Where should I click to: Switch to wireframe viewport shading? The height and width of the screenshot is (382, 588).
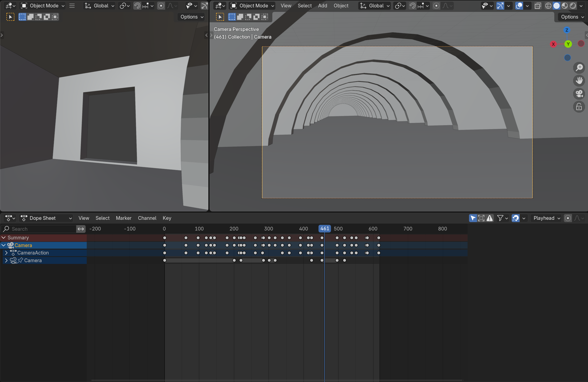point(548,6)
